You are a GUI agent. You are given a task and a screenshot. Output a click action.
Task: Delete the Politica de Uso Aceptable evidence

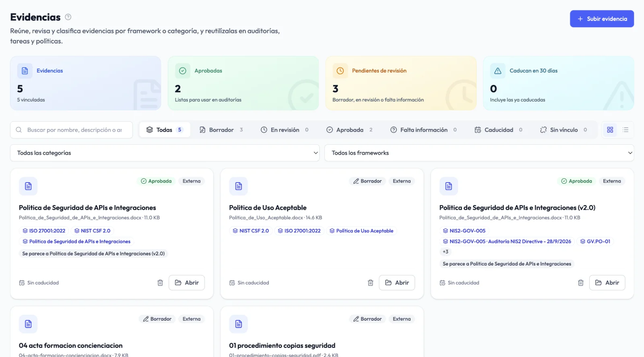(370, 283)
